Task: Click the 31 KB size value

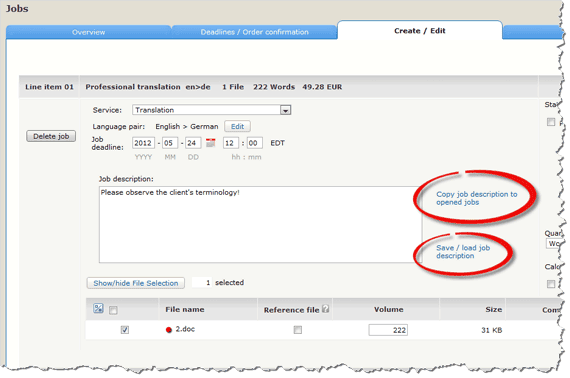Action: [x=491, y=330]
